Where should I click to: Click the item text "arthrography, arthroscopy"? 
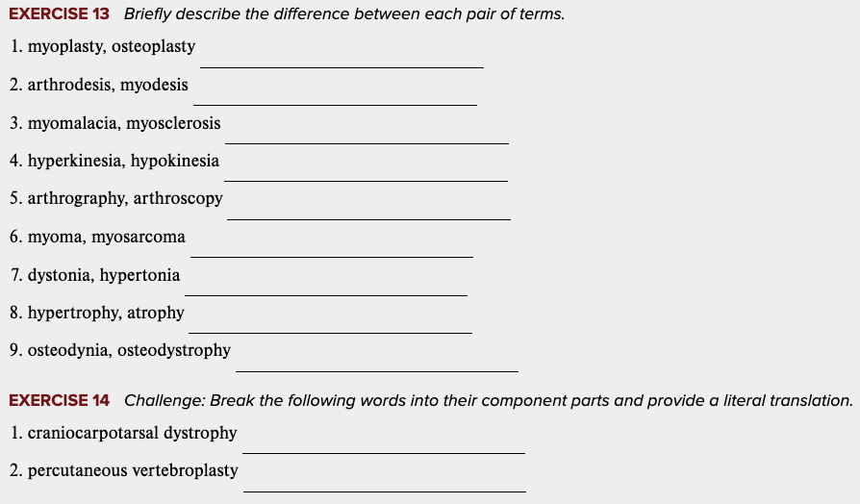(125, 198)
